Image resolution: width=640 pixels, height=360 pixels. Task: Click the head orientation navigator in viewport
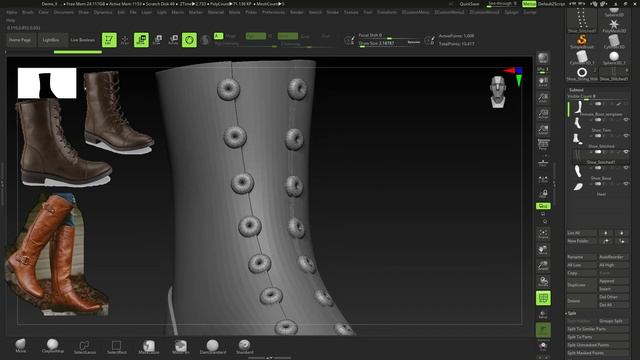(498, 91)
